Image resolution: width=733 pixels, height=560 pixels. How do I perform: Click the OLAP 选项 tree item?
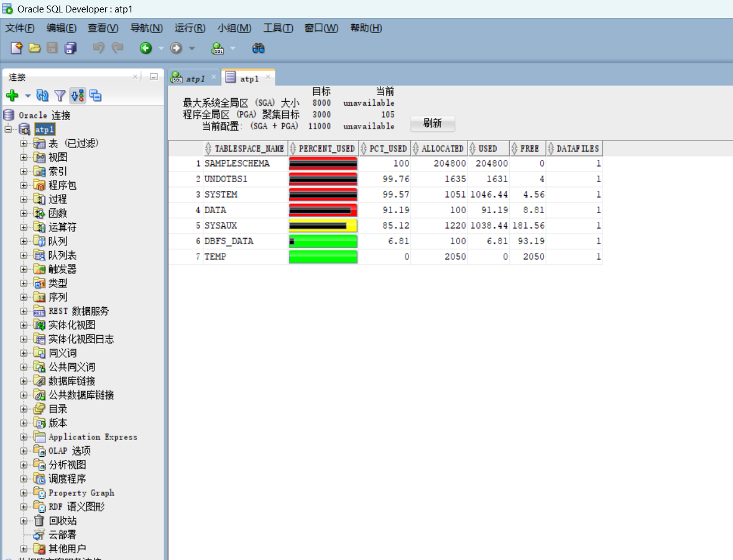[70, 451]
